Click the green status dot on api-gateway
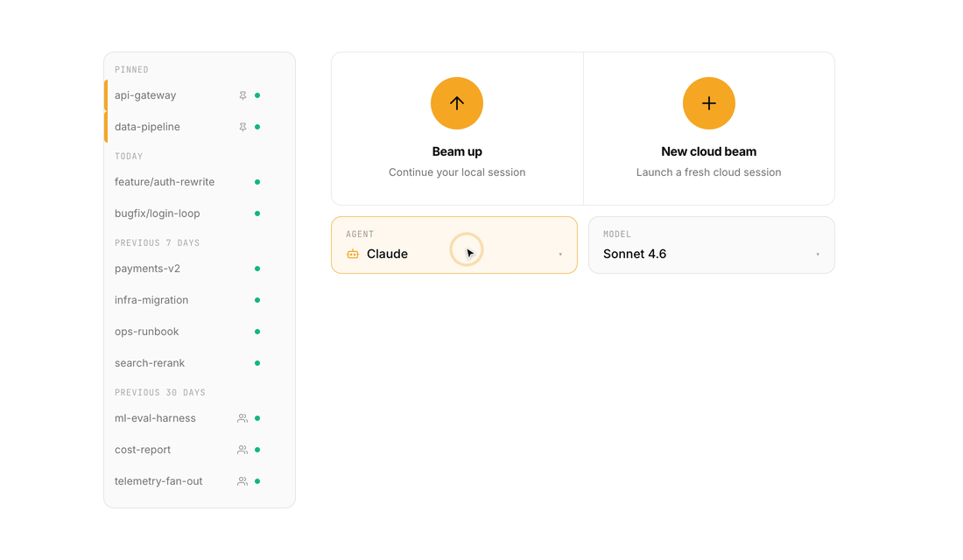 (257, 95)
